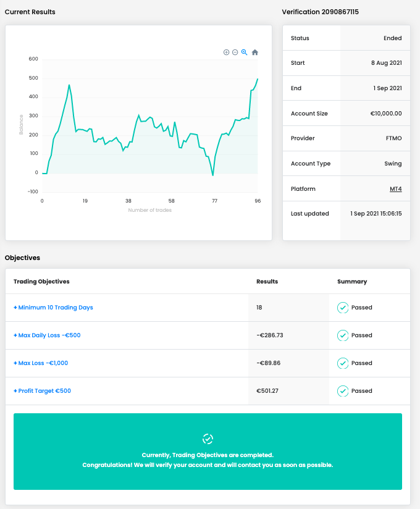Click the Results column header
420x509 pixels.
tap(267, 282)
